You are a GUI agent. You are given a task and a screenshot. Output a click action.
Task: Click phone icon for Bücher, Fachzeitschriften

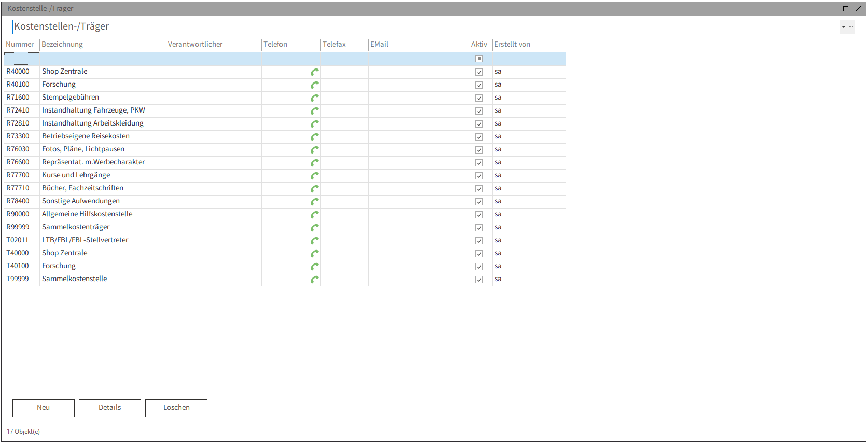(315, 189)
